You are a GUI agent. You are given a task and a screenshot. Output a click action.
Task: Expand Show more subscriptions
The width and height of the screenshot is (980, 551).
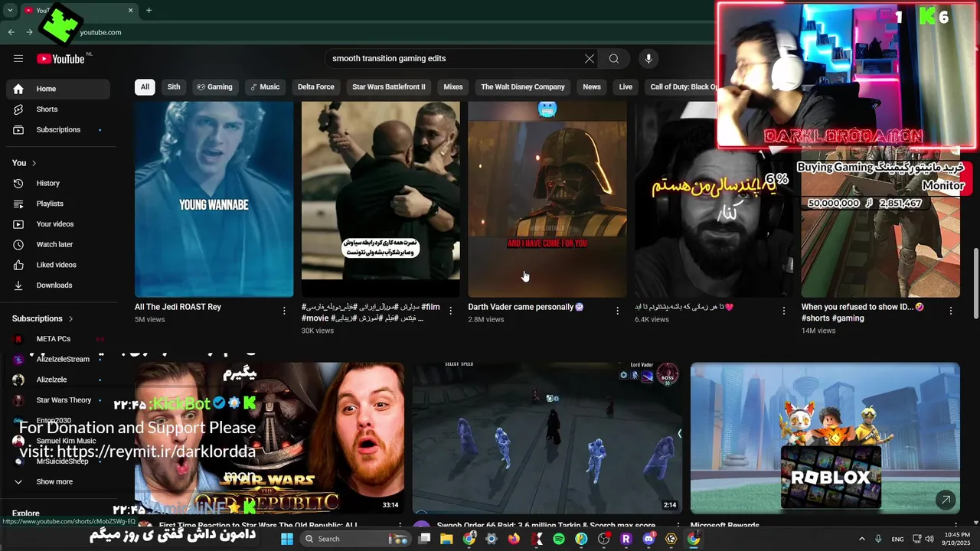click(58, 482)
